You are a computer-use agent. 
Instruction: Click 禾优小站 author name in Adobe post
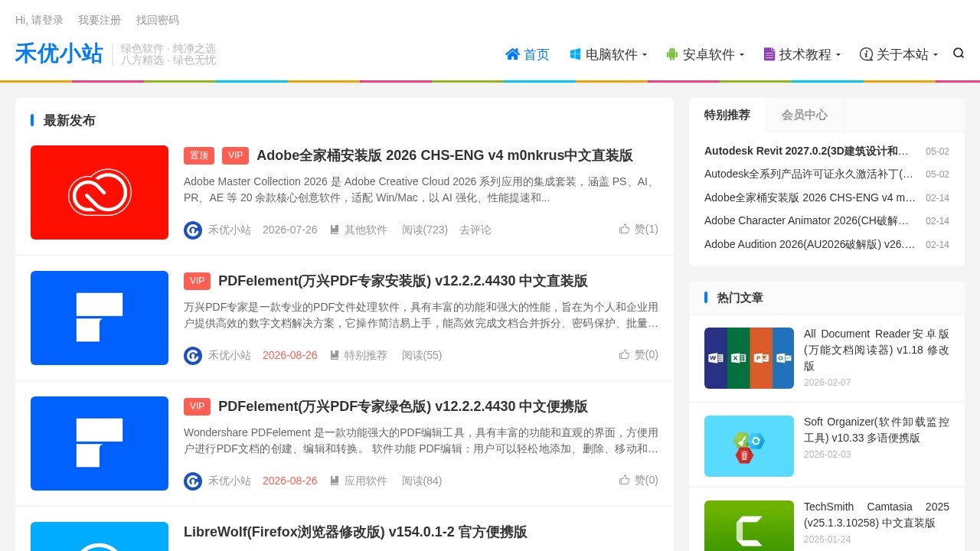[230, 230]
